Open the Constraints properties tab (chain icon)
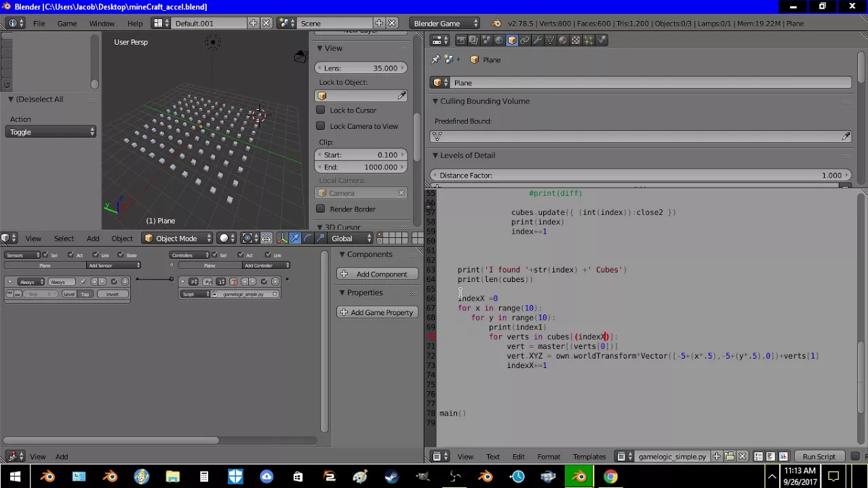Screen dimensions: 868x488 pos(524,40)
